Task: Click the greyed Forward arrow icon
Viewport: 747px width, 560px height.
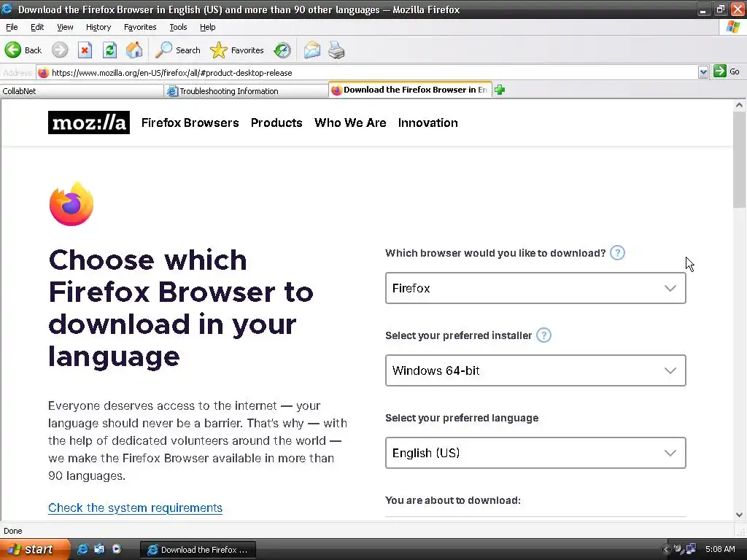Action: 60,50
